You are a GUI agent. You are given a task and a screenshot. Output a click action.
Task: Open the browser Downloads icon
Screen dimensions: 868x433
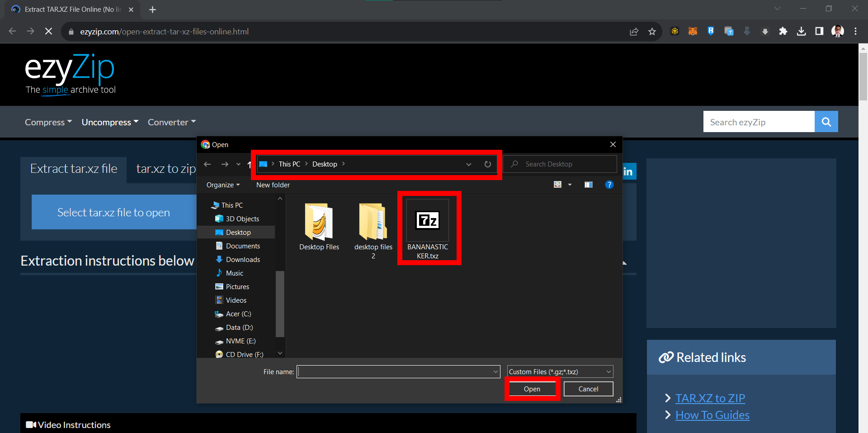(x=801, y=31)
